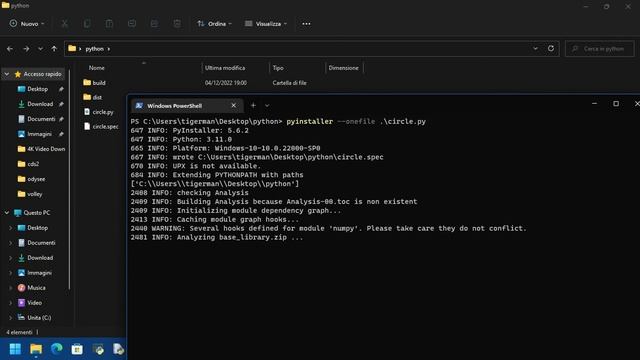Sort files by Tipo column header

pos(278,68)
